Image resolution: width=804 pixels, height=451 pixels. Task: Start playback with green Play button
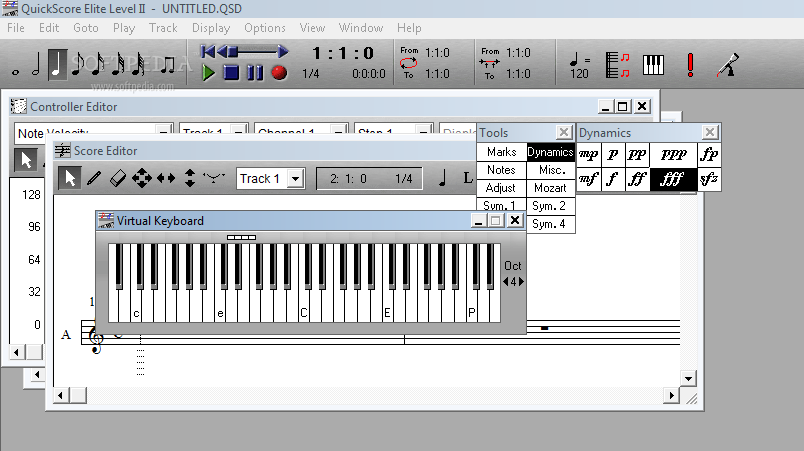(x=208, y=73)
